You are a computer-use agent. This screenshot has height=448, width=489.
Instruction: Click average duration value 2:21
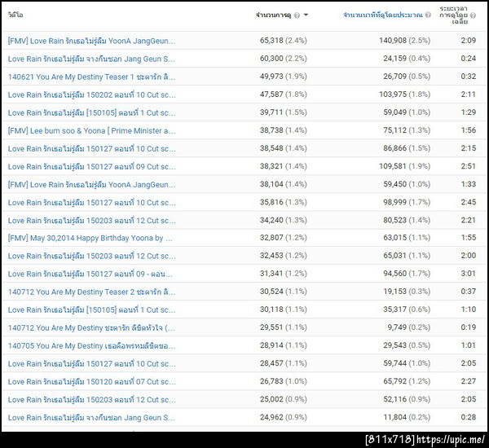469,220
